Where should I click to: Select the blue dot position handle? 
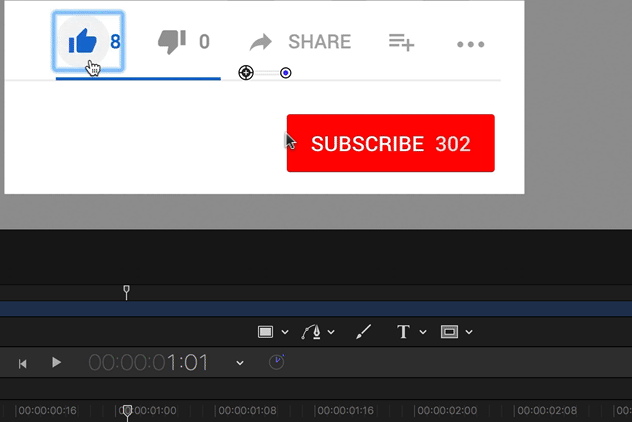click(286, 73)
